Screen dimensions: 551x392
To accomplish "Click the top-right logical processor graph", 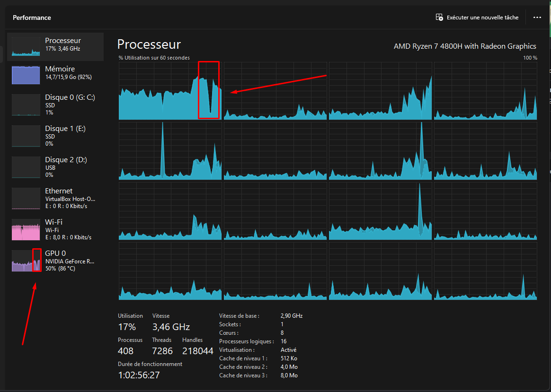I will tap(485, 91).
